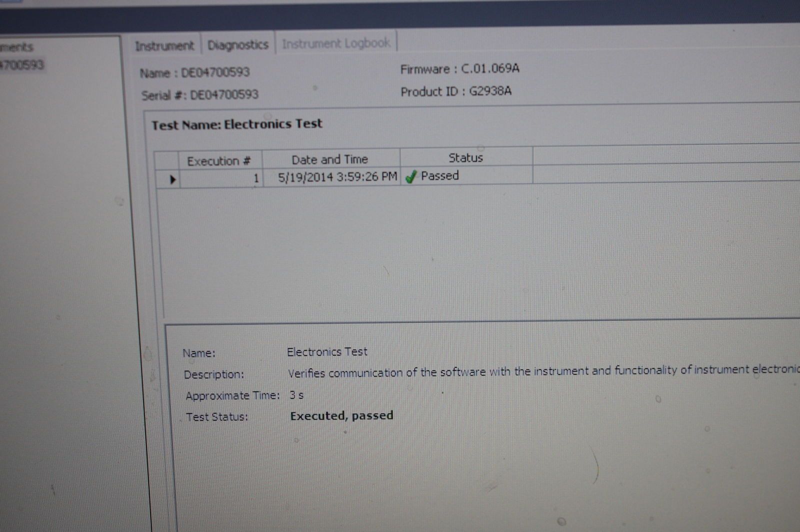Click the Approximate Time: label

pyautogui.click(x=232, y=395)
